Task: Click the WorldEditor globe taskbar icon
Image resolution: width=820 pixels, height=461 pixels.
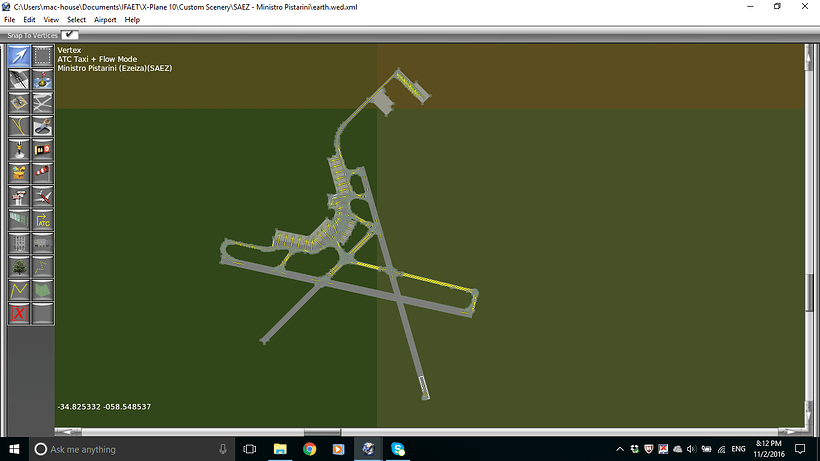Action: pos(368,449)
